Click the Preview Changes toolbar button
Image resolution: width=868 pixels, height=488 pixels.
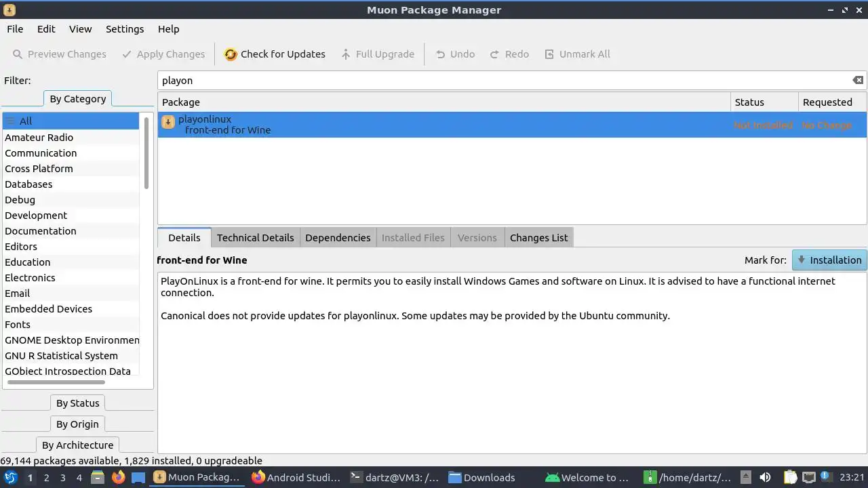pos(60,54)
